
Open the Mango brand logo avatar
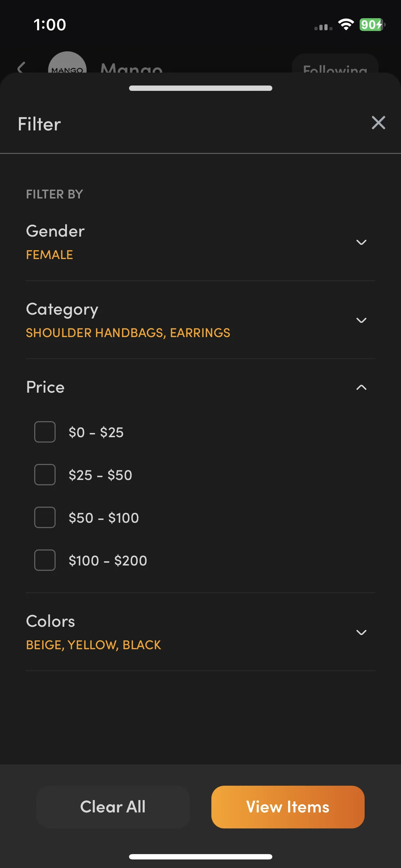tap(67, 62)
